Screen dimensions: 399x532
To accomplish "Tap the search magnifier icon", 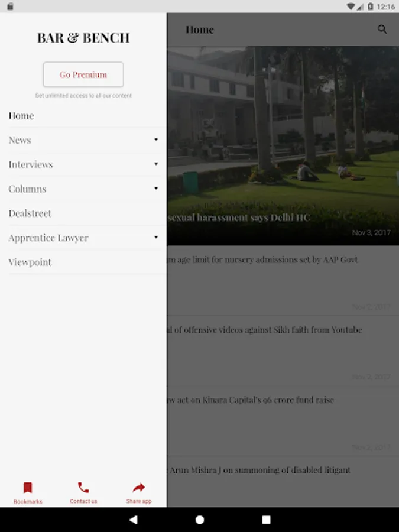I will point(382,30).
